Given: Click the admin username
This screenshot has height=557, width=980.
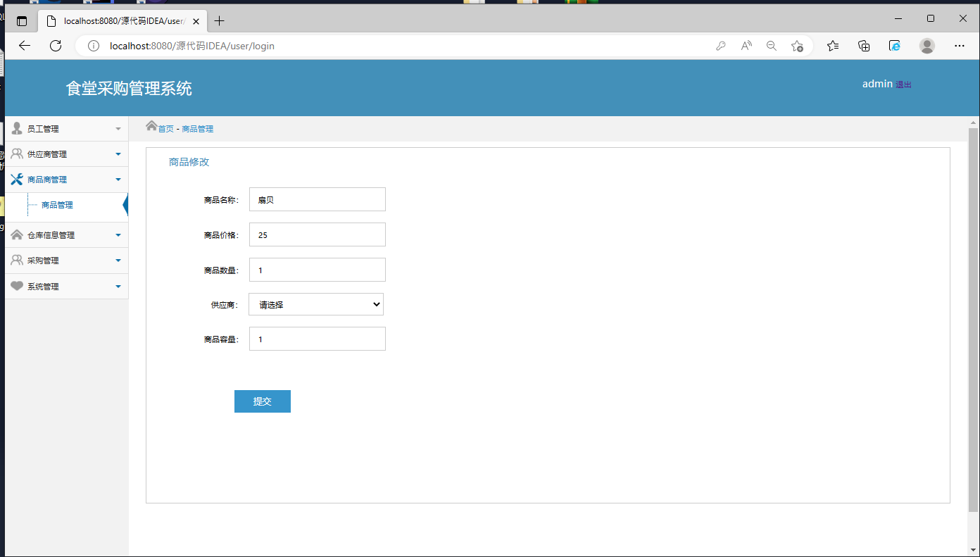Looking at the screenshot, I should click(x=877, y=84).
